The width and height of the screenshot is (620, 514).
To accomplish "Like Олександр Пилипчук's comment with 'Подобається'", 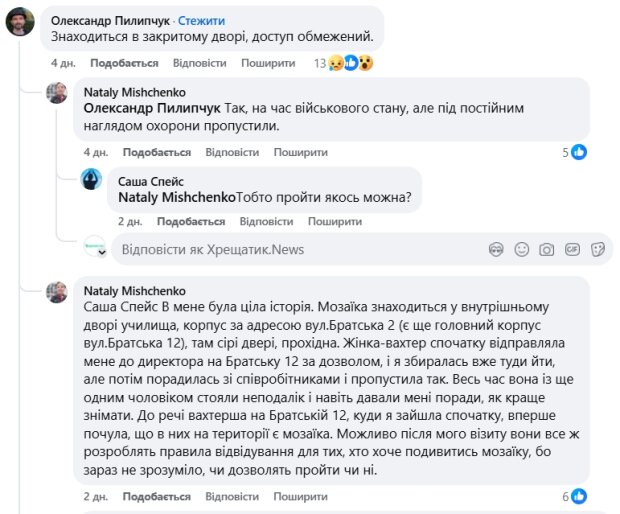I will (x=125, y=63).
